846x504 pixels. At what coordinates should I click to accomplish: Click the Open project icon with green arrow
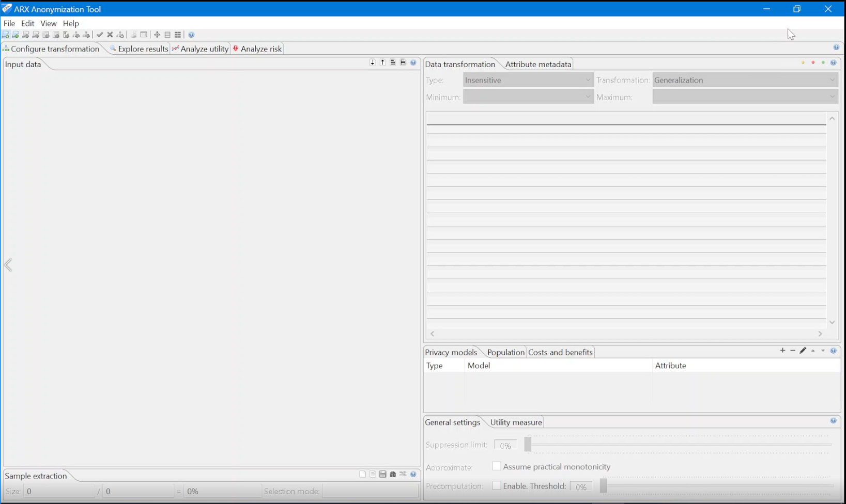(x=16, y=35)
